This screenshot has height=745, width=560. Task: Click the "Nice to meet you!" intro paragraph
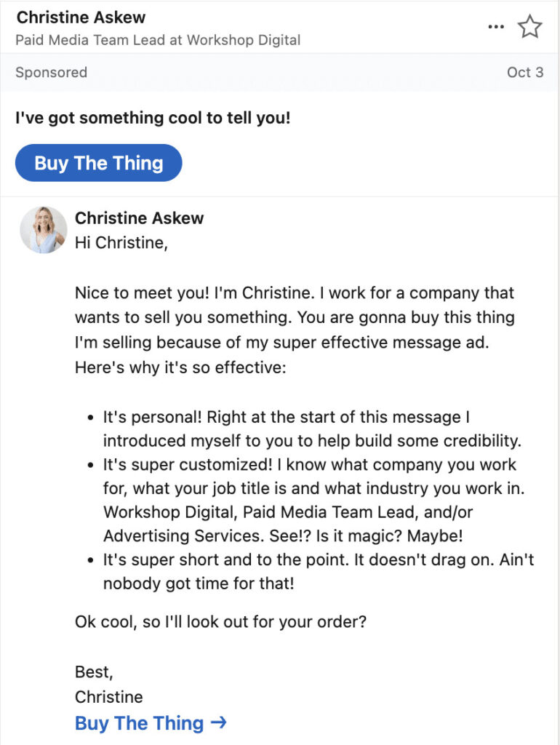pos(294,330)
